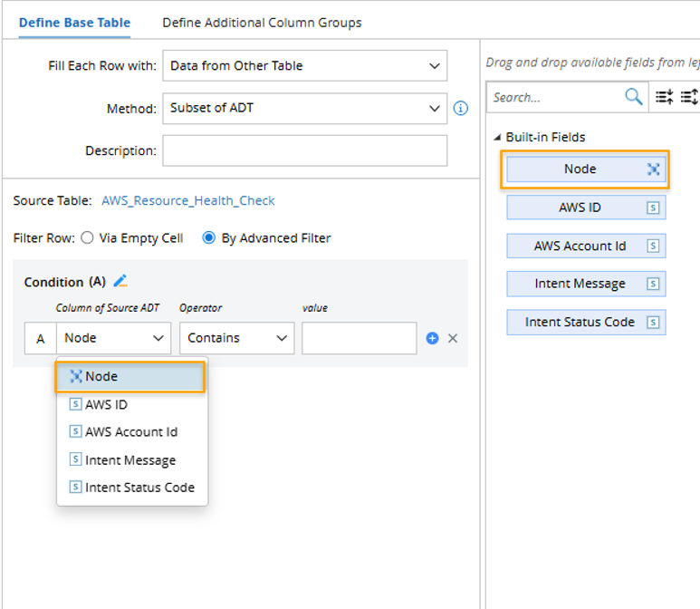This screenshot has width=700, height=609.
Task: Click the node icon in Node field
Action: pos(653,169)
